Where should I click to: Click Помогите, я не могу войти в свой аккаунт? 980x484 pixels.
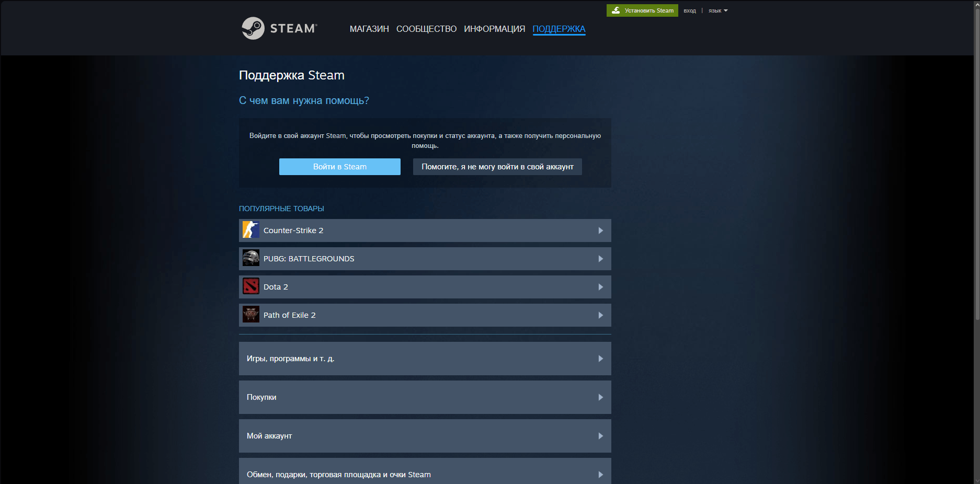coord(497,167)
